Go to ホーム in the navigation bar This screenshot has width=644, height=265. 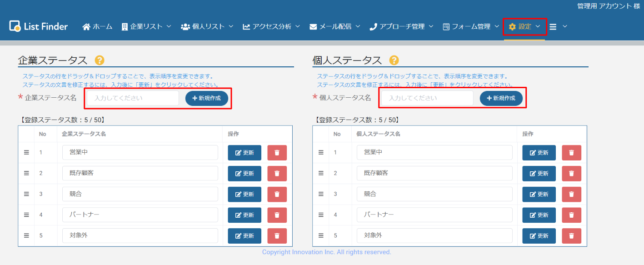coord(97,27)
